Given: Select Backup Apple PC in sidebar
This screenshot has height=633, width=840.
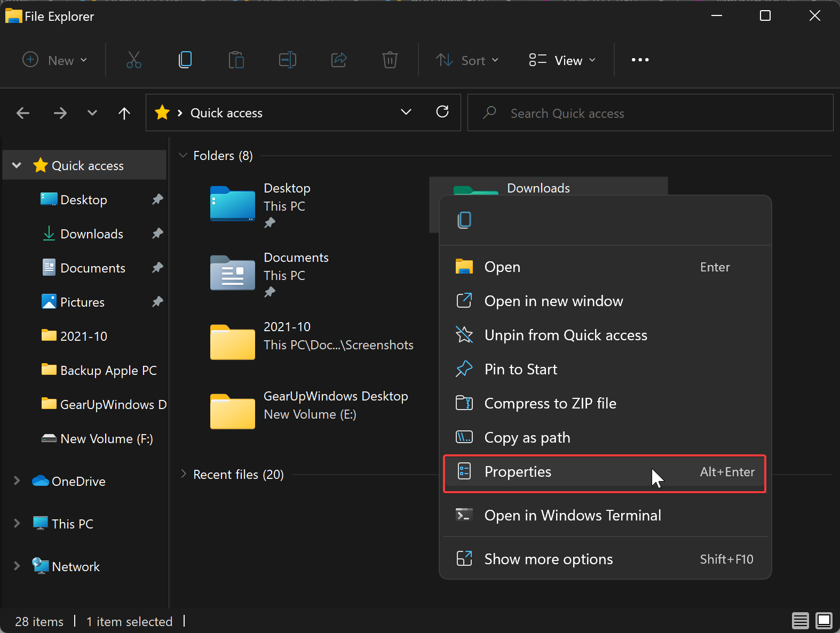Looking at the screenshot, I should coord(108,370).
